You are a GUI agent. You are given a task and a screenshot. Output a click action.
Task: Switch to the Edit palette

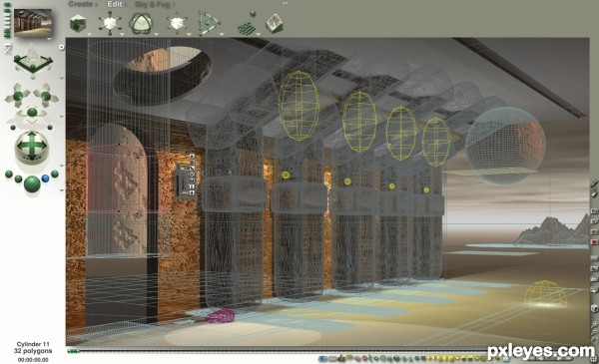pos(114,4)
